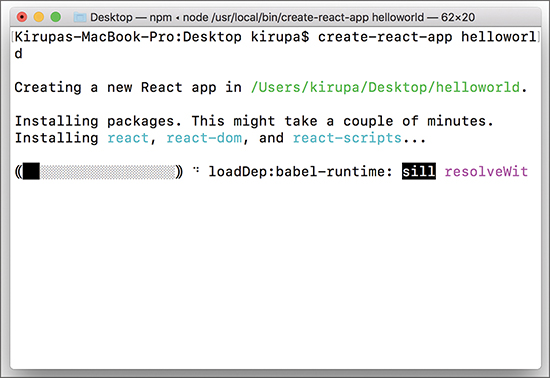550x378 pixels.
Task: Click the highlighted 'sill' log label
Action: [419, 171]
